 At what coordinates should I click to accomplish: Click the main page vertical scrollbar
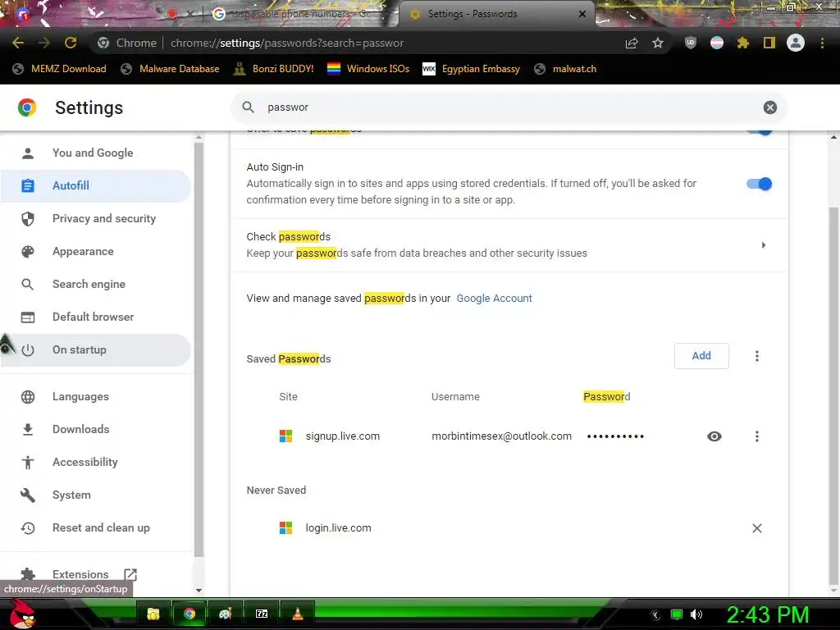(833, 396)
